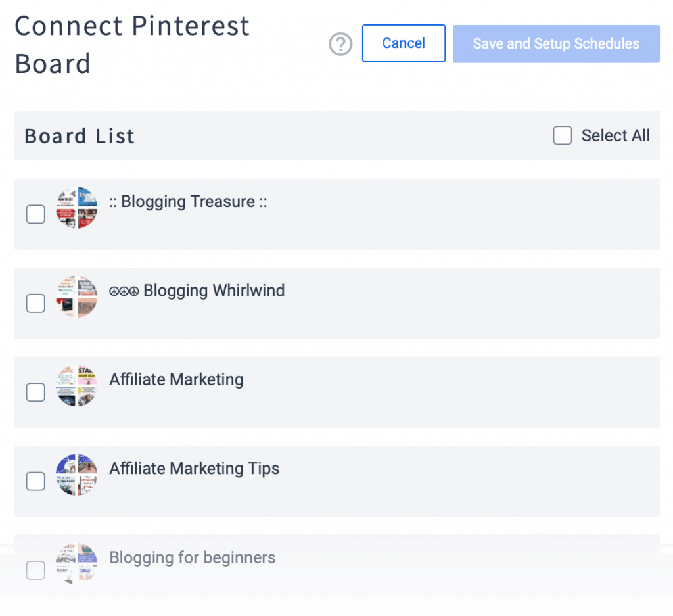673x616 pixels.
Task: Open the Affiliate Marketing board name
Action: click(175, 379)
